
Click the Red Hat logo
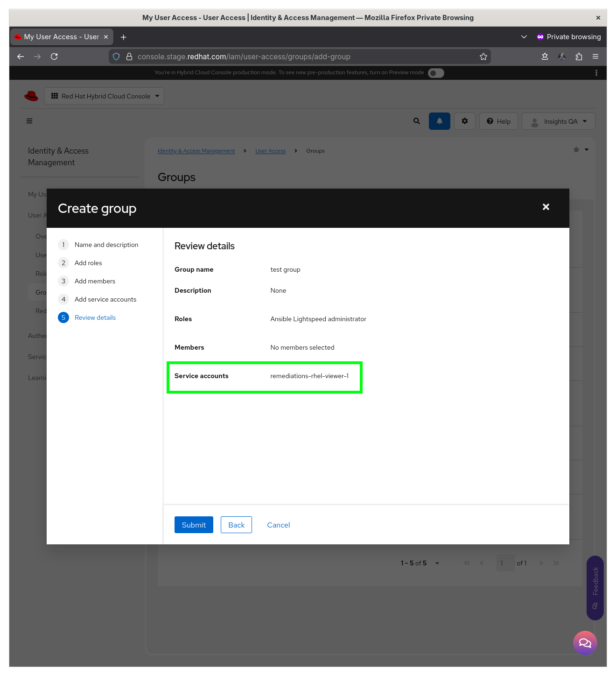(31, 96)
